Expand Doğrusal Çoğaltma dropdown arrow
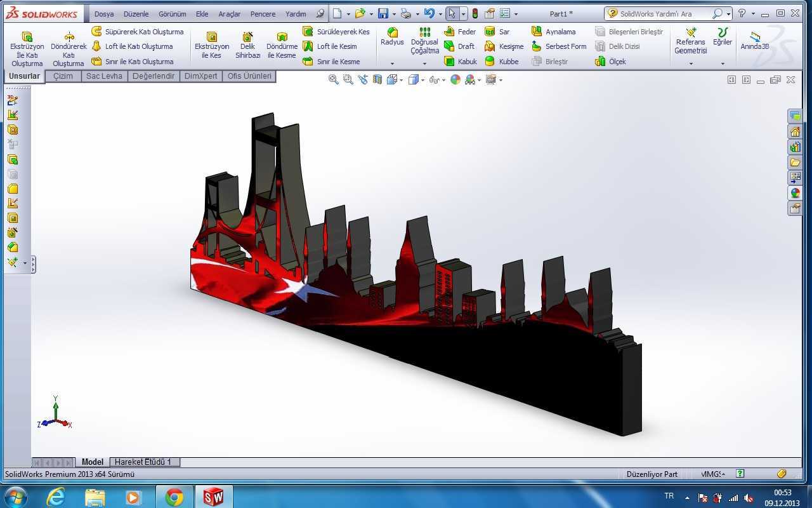The width and height of the screenshot is (812, 508). click(424, 63)
